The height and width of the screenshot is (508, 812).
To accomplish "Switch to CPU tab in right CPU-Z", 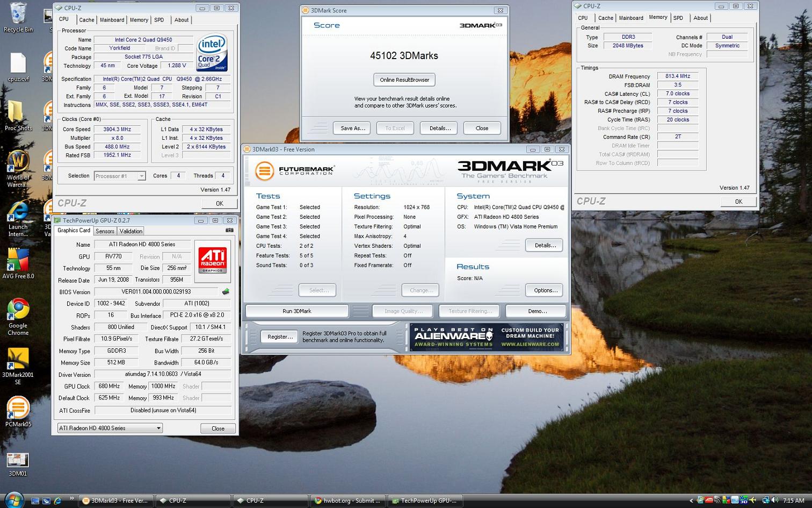I will 583,18.
